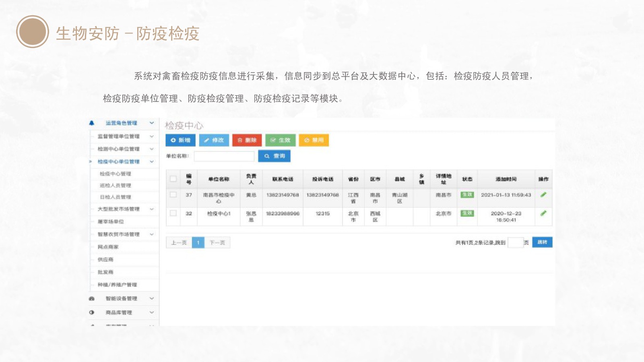Click the orange 禁用 disable button

tap(314, 140)
